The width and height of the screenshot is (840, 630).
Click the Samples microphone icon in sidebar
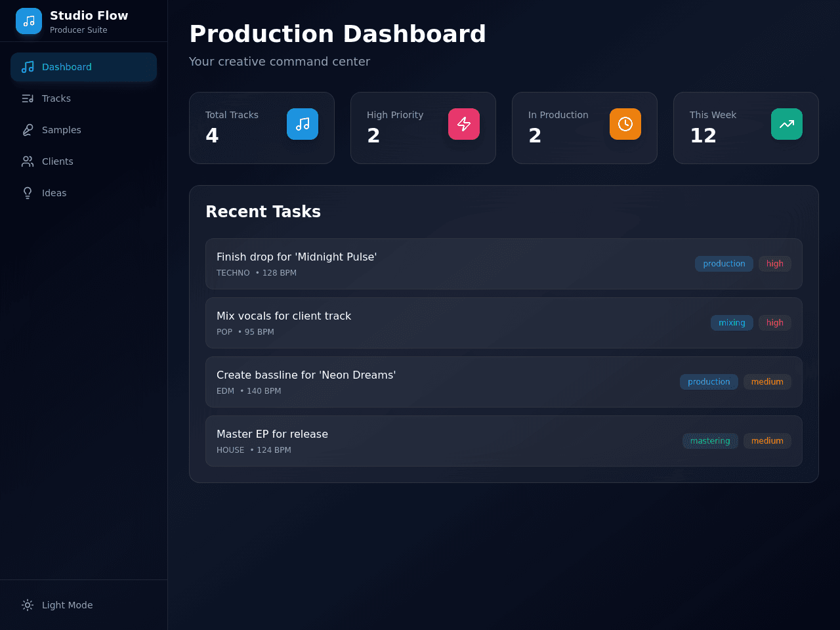pos(28,130)
